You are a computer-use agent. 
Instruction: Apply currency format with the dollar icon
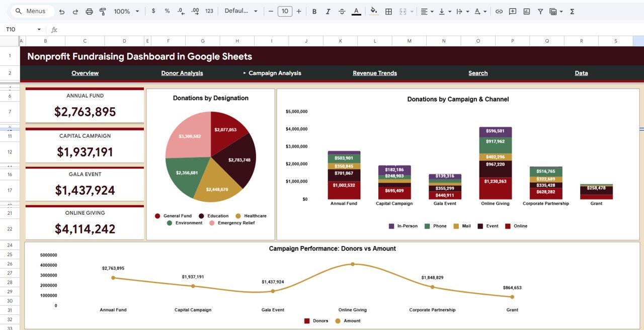pyautogui.click(x=153, y=11)
